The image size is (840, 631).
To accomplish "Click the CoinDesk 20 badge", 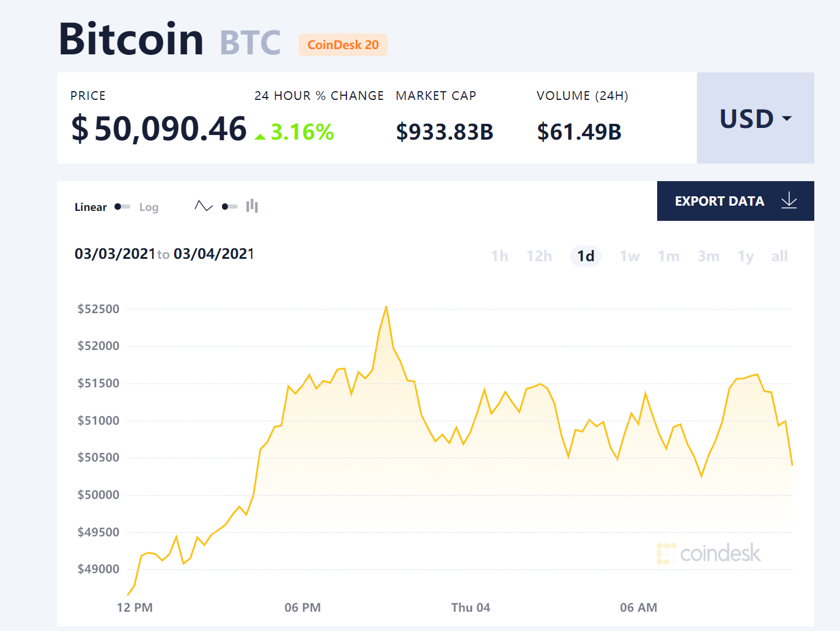I will click(x=343, y=45).
